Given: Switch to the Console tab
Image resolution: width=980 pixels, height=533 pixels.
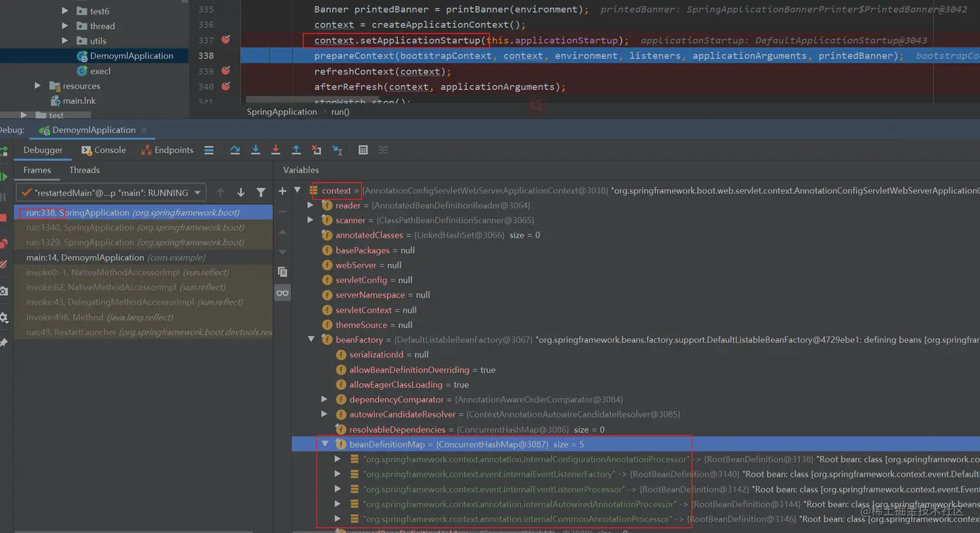Looking at the screenshot, I should coord(104,150).
